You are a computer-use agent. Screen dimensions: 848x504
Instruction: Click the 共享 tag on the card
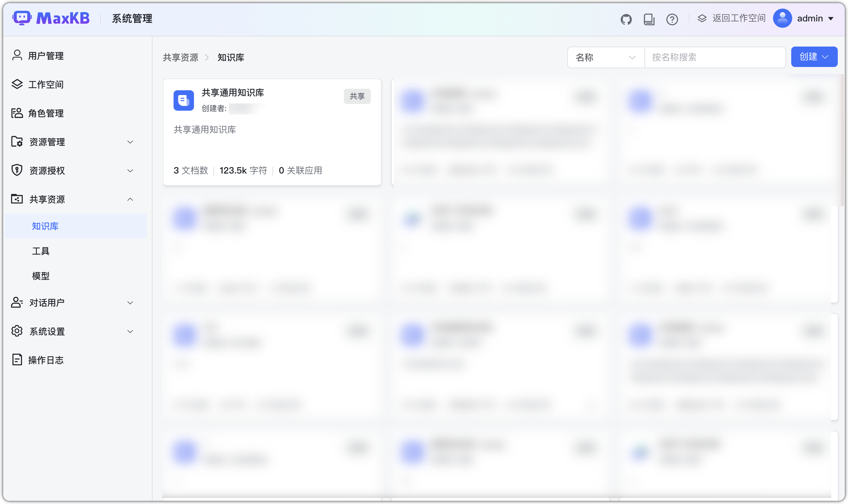(357, 96)
